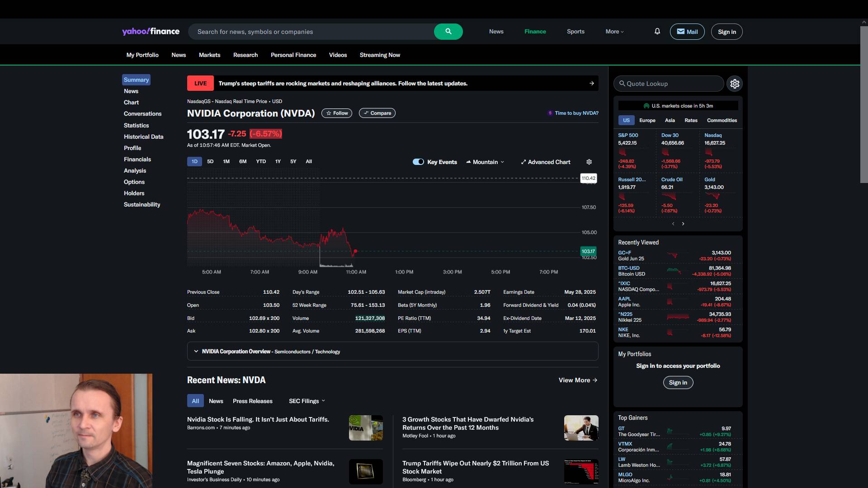Expand NVIDIA Corporation Overview section
868x488 pixels.
click(196, 351)
